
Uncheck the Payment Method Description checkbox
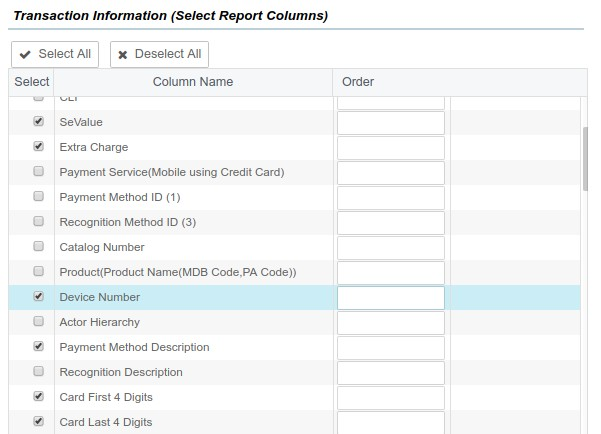click(38, 346)
